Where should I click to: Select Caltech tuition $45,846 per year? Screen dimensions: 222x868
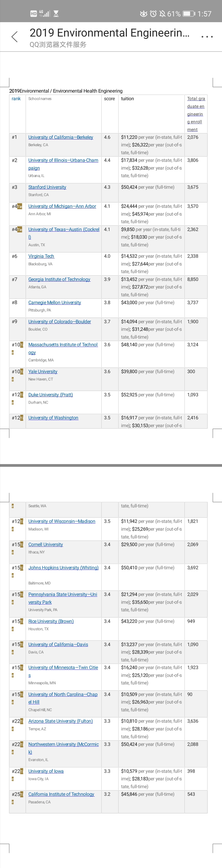148,794
